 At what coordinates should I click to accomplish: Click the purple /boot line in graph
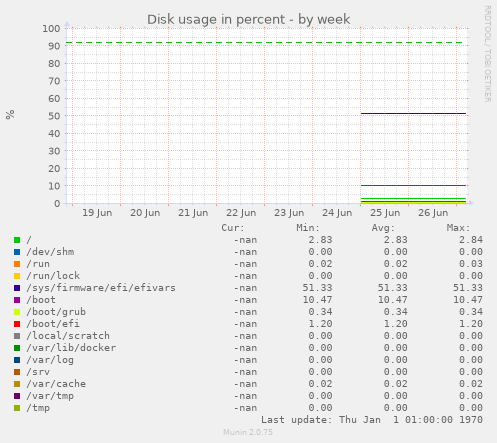pos(413,185)
